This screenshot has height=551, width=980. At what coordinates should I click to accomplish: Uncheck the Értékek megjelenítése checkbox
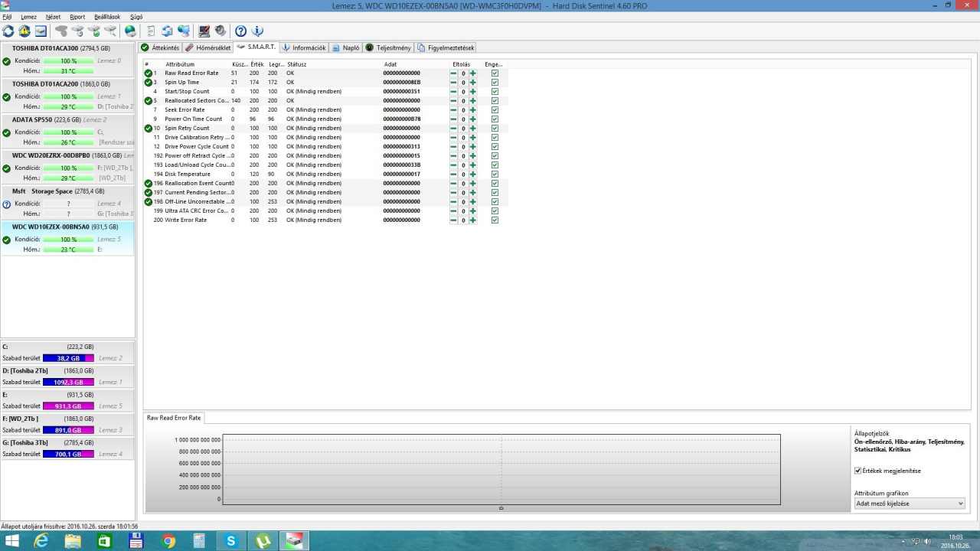click(x=858, y=471)
